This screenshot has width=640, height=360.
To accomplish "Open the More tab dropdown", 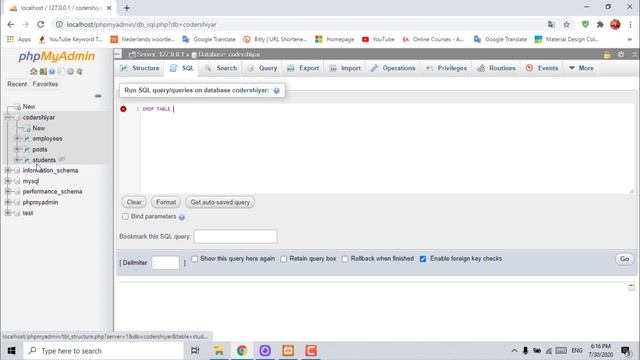I will [581, 68].
